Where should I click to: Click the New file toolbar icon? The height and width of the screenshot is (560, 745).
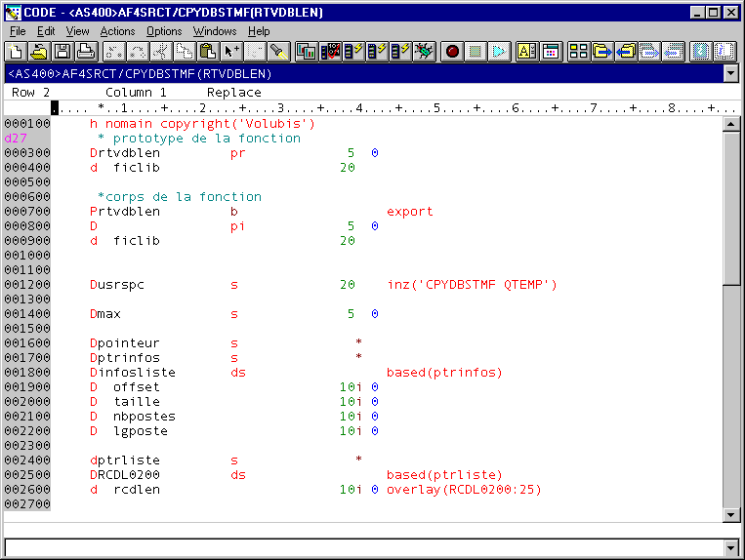pyautogui.click(x=16, y=52)
